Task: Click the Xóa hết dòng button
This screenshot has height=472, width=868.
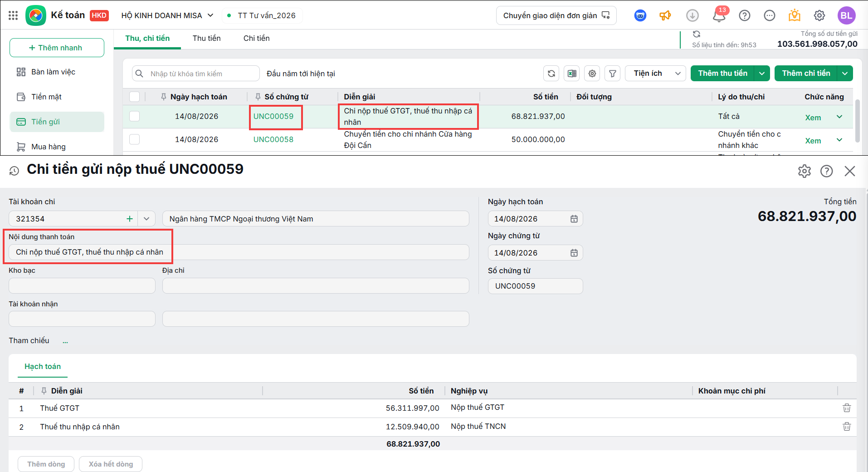Action: point(111,464)
